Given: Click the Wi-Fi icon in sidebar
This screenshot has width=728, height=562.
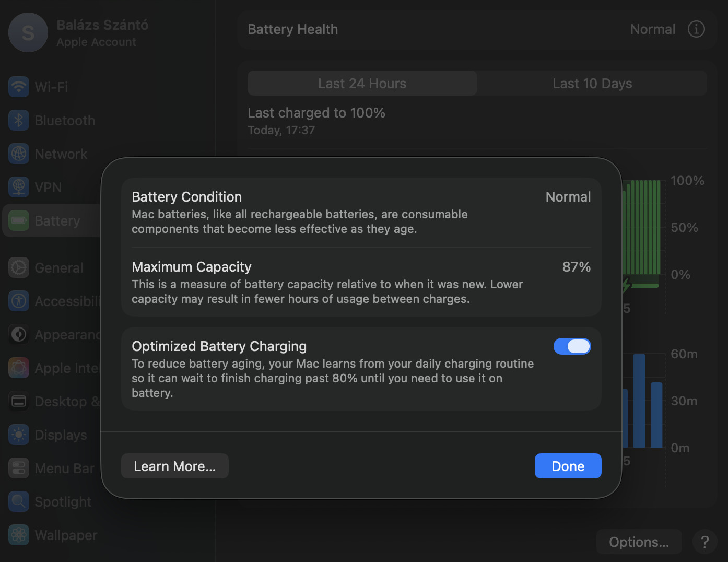Looking at the screenshot, I should (x=19, y=87).
